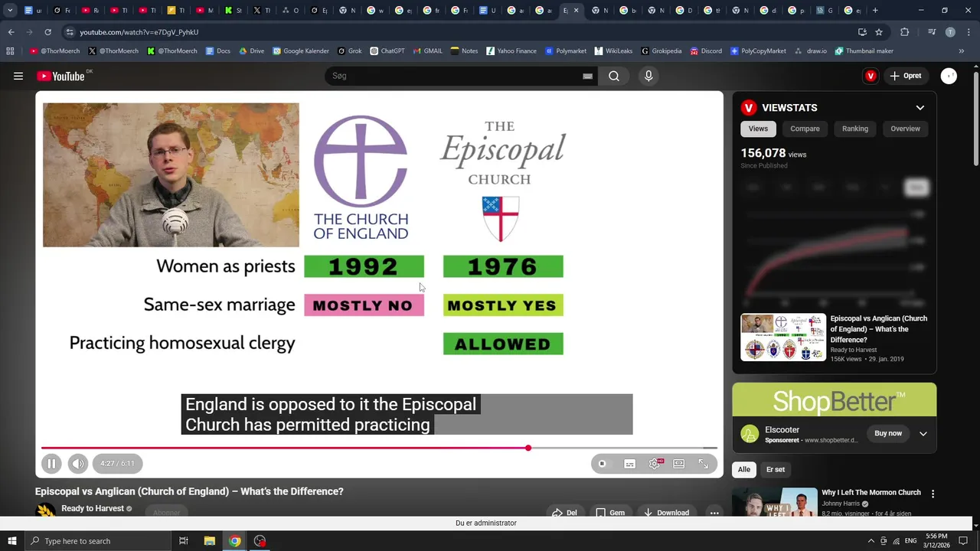Open a new tab with plus button
Image resolution: width=980 pixels, height=551 pixels.
click(875, 11)
